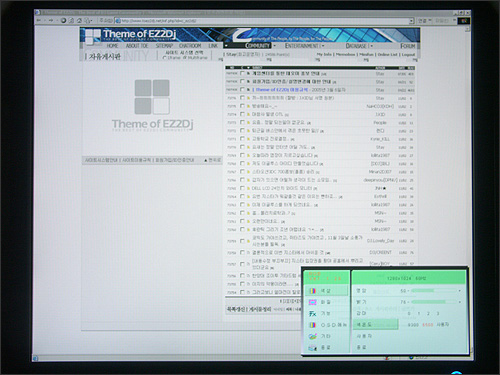Click arrow at right of 밝기 slider
This screenshot has width=500, height=375.
(460, 302)
